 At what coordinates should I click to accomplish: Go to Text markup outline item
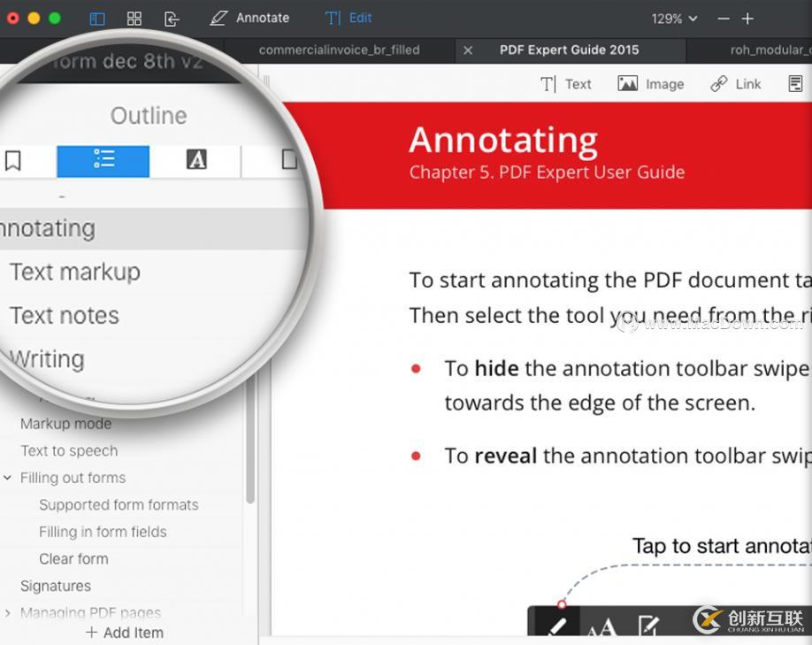(75, 272)
